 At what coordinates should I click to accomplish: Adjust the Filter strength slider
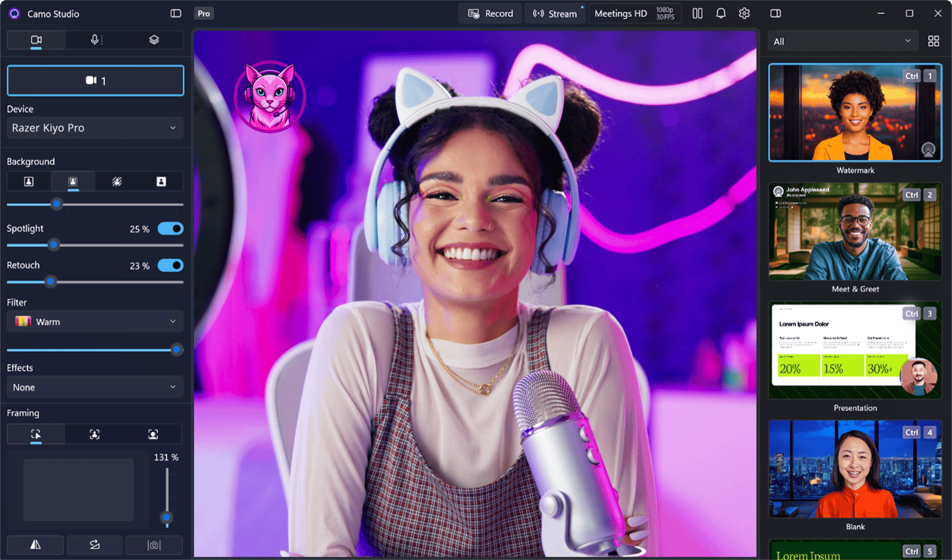(x=177, y=350)
